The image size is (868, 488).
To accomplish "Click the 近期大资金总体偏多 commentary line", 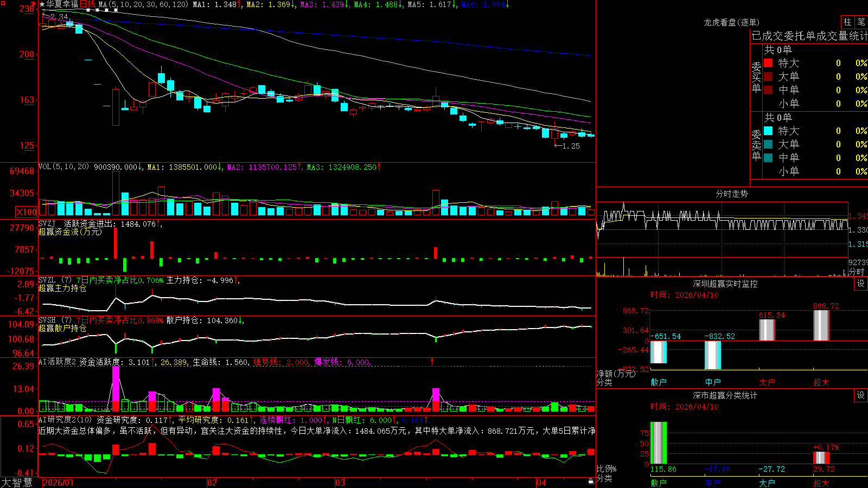I will 317,431.
